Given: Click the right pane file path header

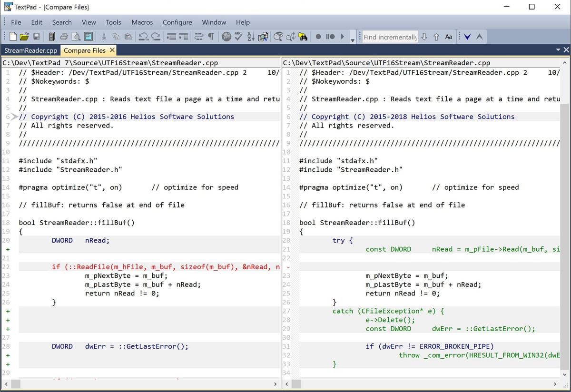Looking at the screenshot, I should [x=422, y=63].
